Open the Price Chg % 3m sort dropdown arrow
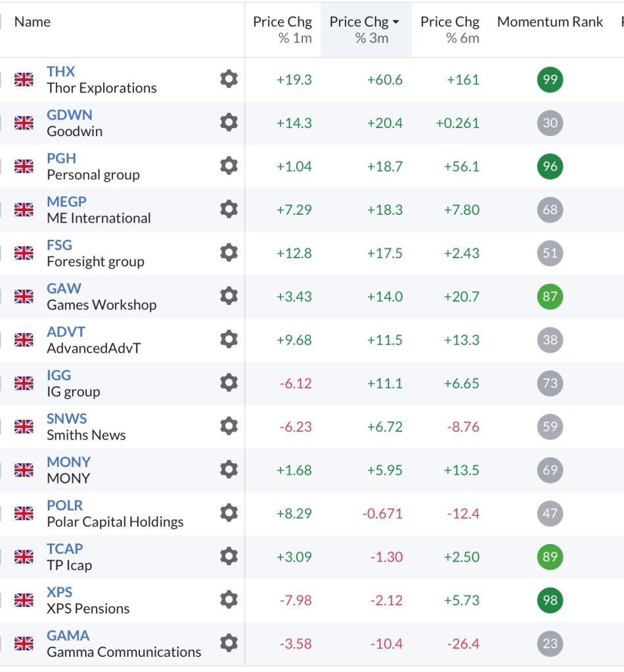The height and width of the screenshot is (672, 624). (396, 22)
